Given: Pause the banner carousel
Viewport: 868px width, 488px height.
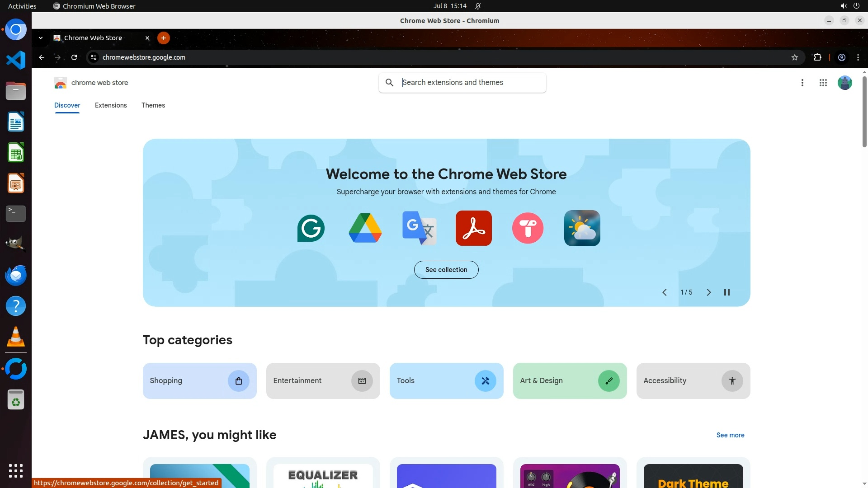Looking at the screenshot, I should click(727, 292).
